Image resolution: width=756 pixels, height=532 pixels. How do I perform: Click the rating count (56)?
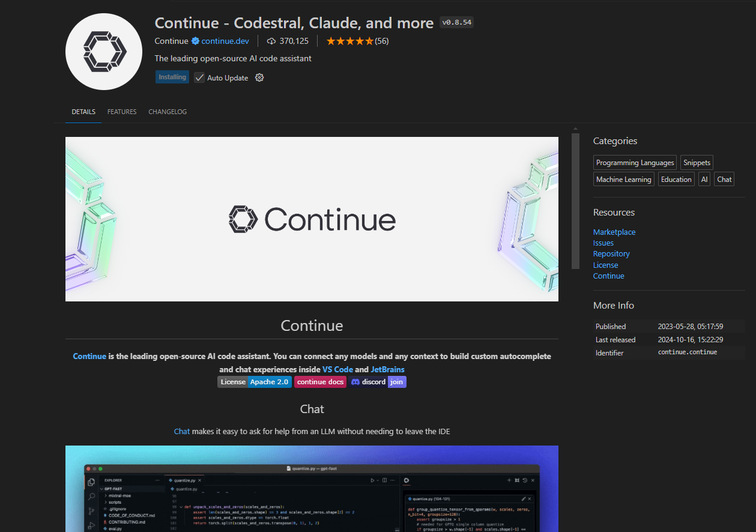click(x=382, y=41)
